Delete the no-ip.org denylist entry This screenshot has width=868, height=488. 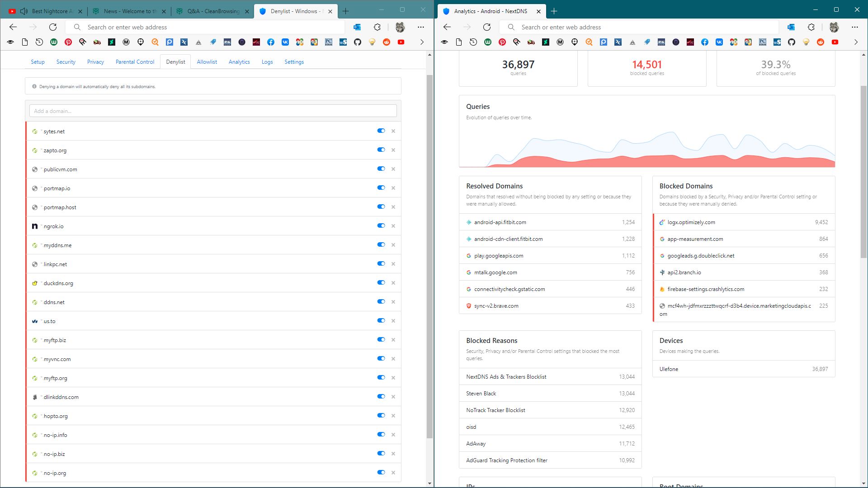(x=393, y=473)
